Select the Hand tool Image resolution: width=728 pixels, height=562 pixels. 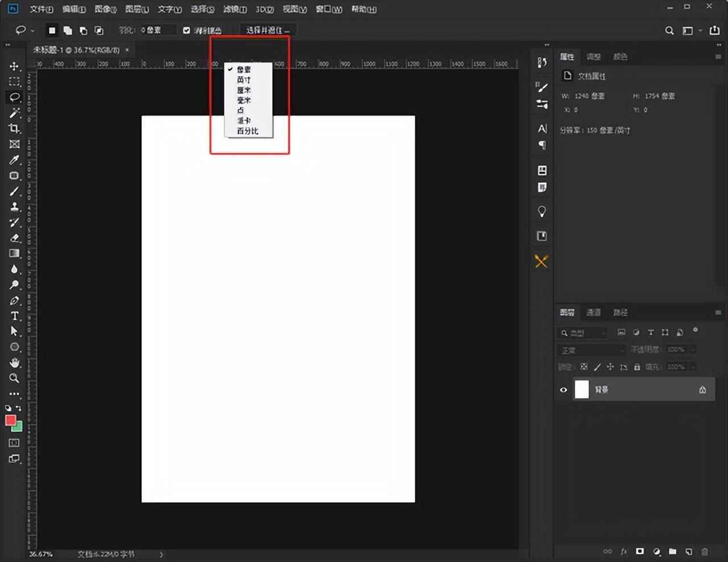pos(14,362)
